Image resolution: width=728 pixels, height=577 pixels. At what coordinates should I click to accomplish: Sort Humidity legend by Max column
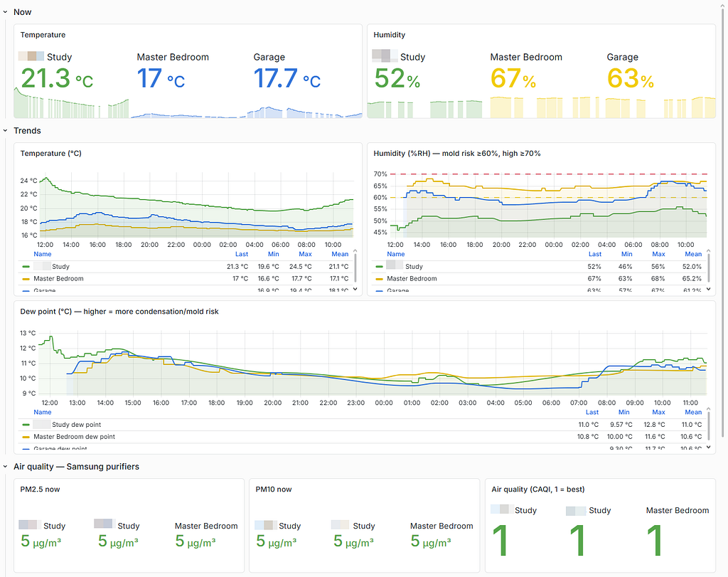click(x=658, y=254)
